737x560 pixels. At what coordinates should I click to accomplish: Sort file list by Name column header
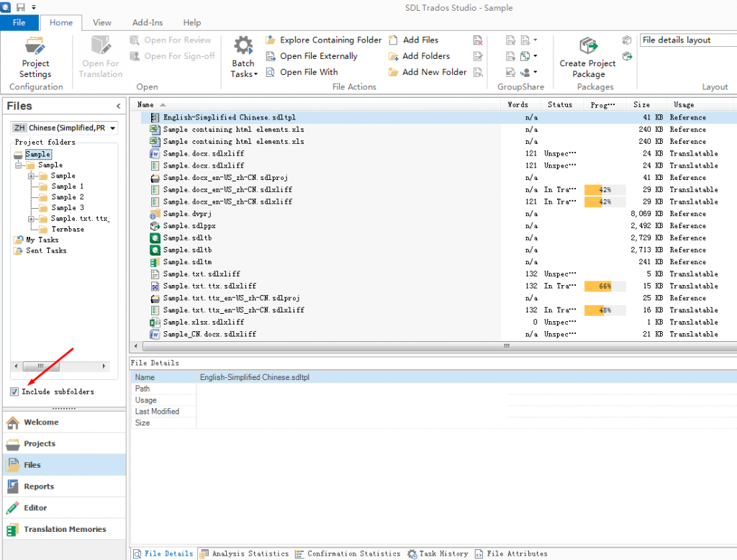[x=146, y=105]
